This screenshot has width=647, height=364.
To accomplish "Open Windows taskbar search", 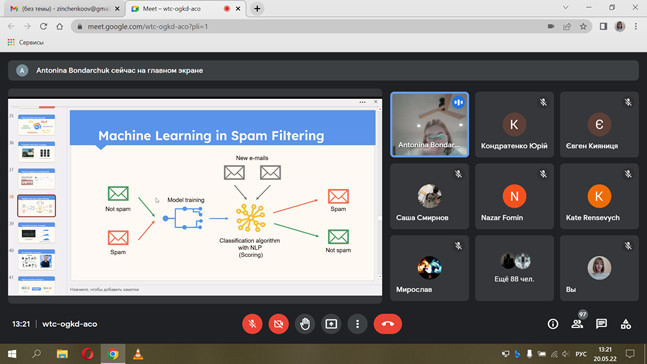I will (x=37, y=354).
